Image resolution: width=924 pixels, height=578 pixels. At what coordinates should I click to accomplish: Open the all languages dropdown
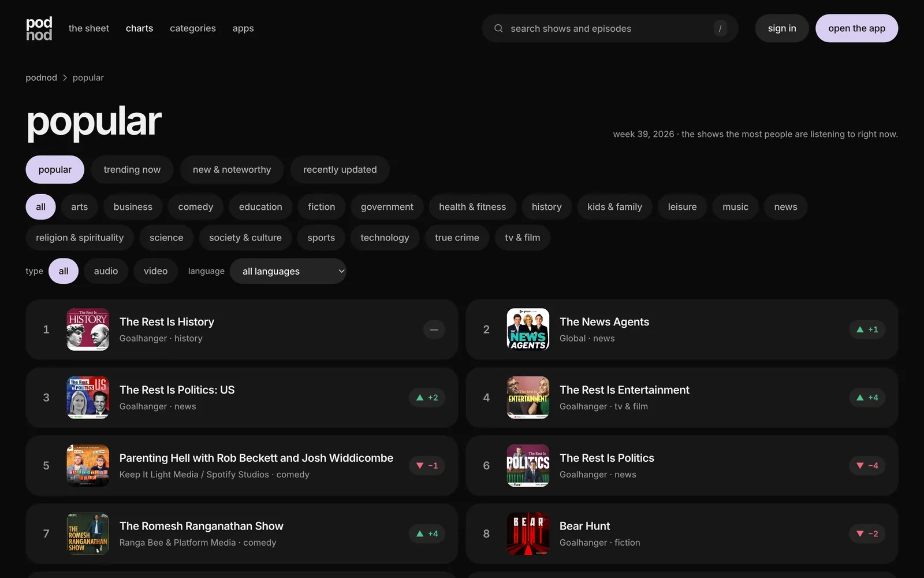pos(288,271)
